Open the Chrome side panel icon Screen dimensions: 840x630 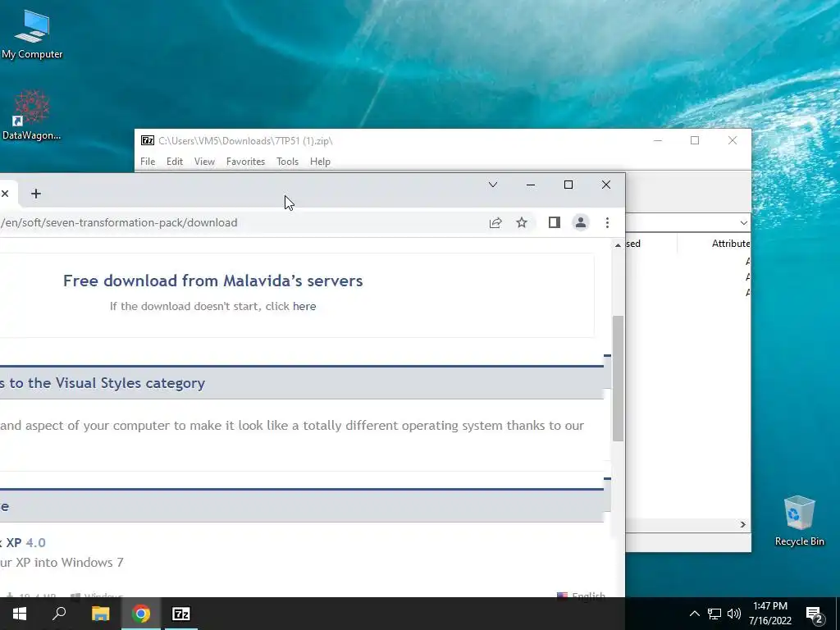pyautogui.click(x=555, y=223)
